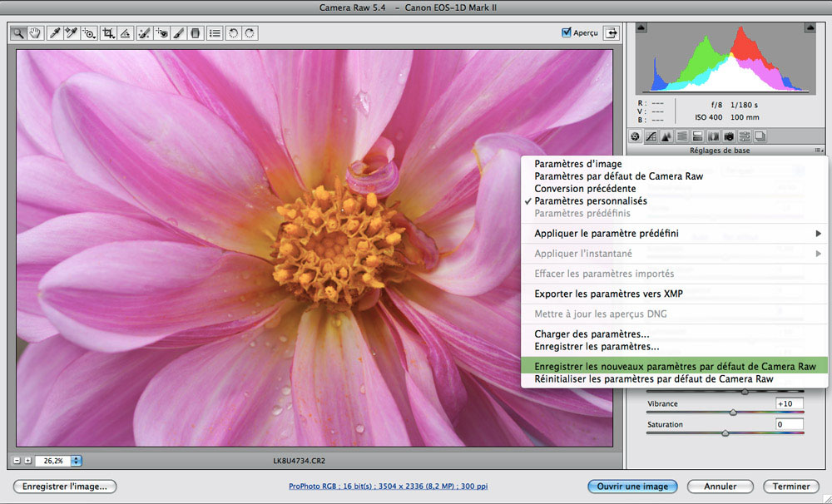Viewport: 832px width, 504px height.
Task: Click the Vibrance value field showing +10
Action: [789, 403]
